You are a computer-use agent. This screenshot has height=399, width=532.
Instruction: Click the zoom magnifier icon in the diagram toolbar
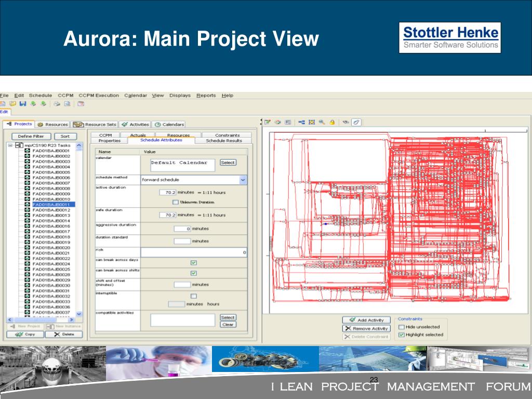(x=322, y=122)
